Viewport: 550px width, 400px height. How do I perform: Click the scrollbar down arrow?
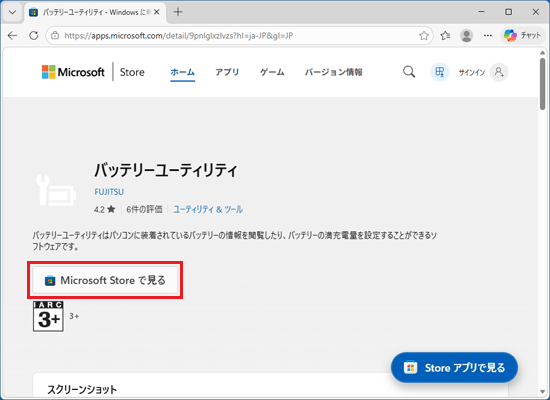click(543, 392)
